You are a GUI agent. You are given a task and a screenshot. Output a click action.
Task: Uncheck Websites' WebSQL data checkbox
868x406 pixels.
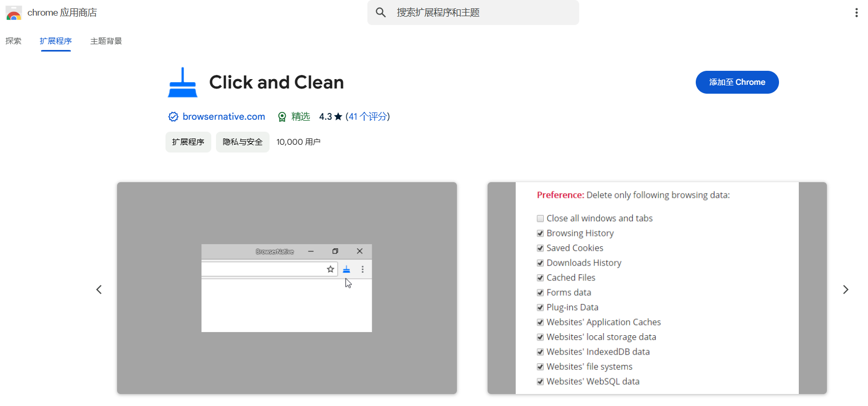pos(540,382)
